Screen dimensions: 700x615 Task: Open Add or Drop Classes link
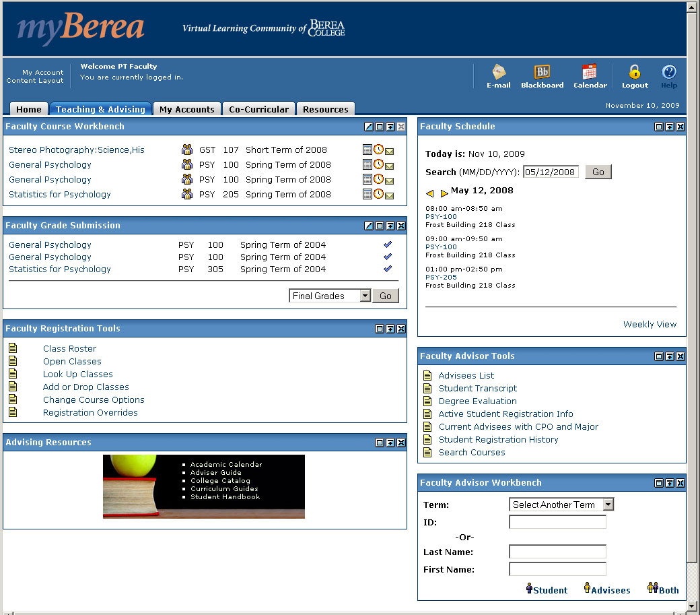(x=85, y=387)
